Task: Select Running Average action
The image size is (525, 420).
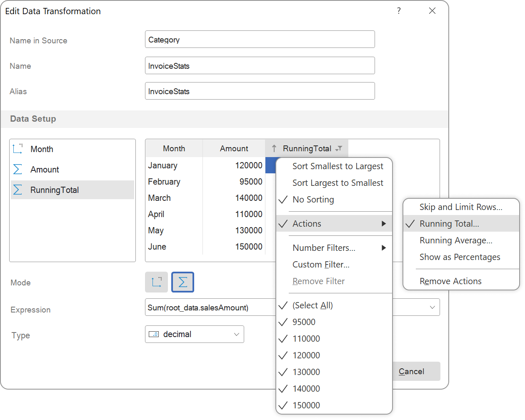Action: (x=461, y=240)
